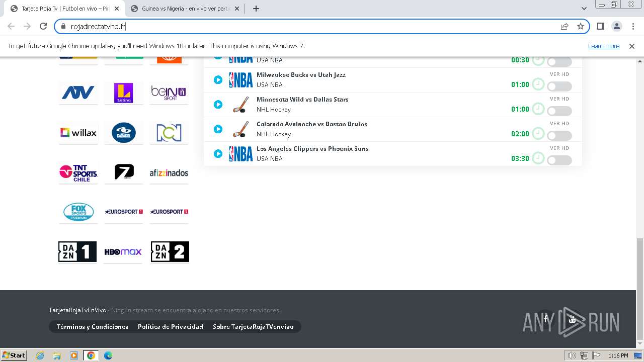Toggle VER HD for Wild vs Stars
Screen dimensions: 644x362
(x=559, y=111)
